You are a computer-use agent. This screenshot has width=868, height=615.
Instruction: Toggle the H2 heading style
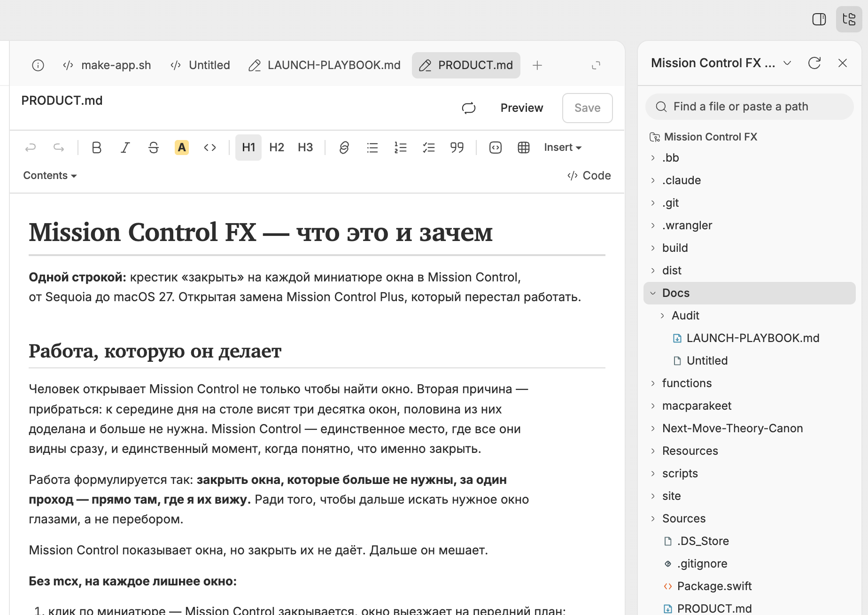pos(277,148)
